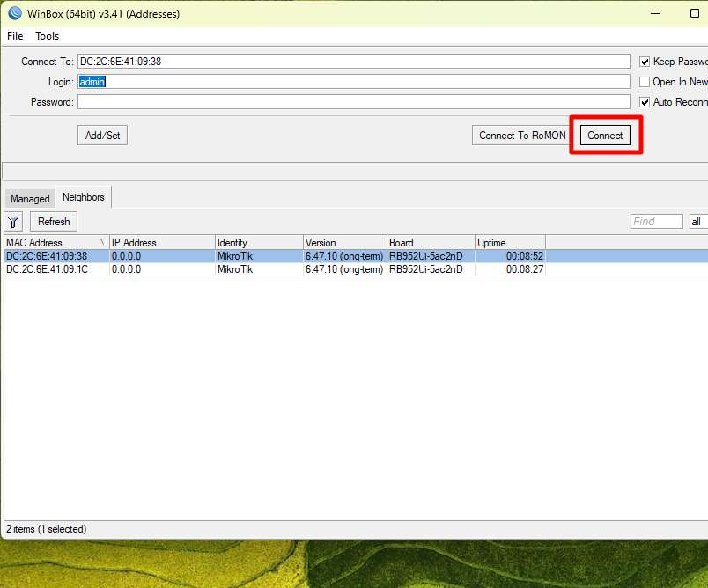Image resolution: width=708 pixels, height=588 pixels.
Task: Refresh the neighbors list
Action: [x=54, y=222]
